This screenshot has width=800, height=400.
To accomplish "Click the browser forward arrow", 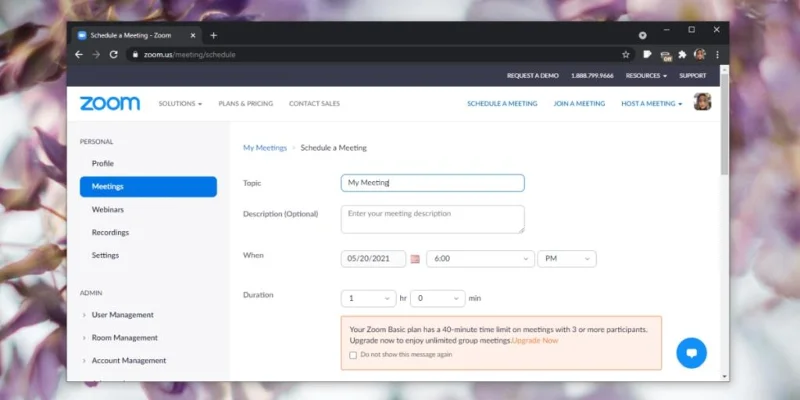I will (96, 55).
